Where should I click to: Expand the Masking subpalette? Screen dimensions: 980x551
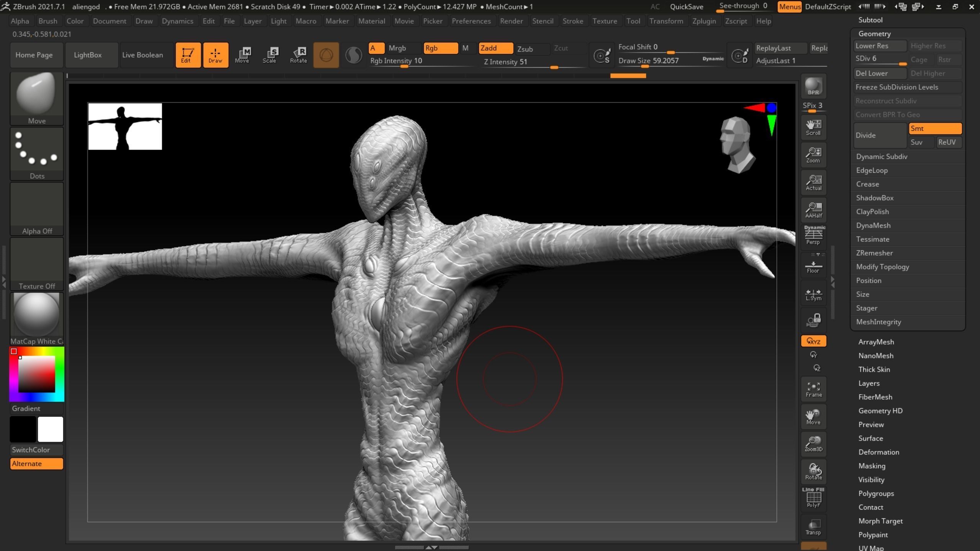pos(872,466)
